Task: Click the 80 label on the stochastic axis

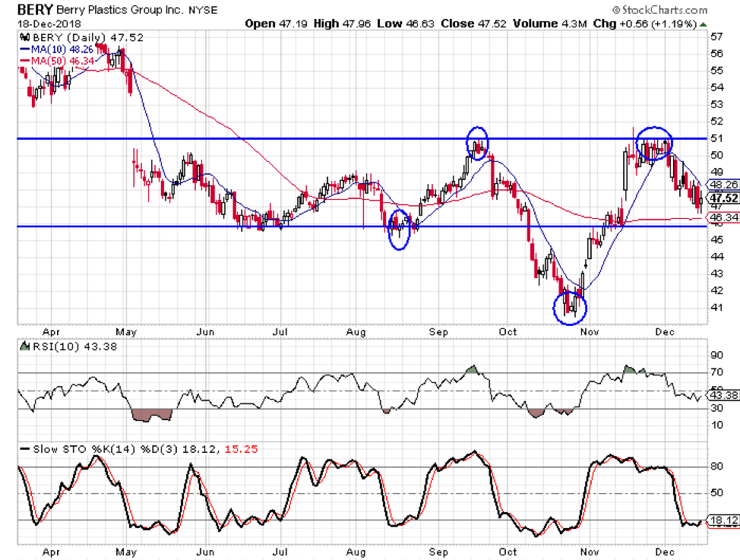Action: pyautogui.click(x=716, y=466)
